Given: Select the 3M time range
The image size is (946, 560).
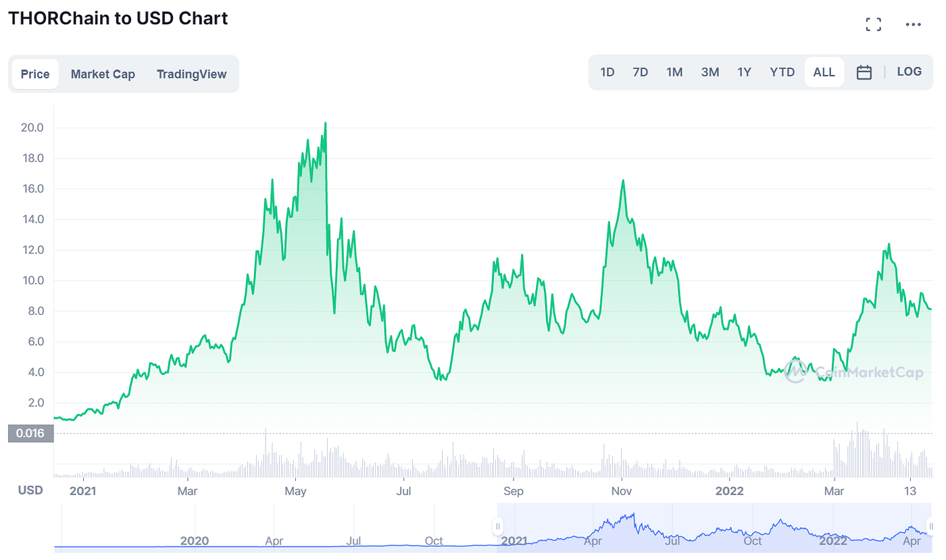Looking at the screenshot, I should pos(709,72).
